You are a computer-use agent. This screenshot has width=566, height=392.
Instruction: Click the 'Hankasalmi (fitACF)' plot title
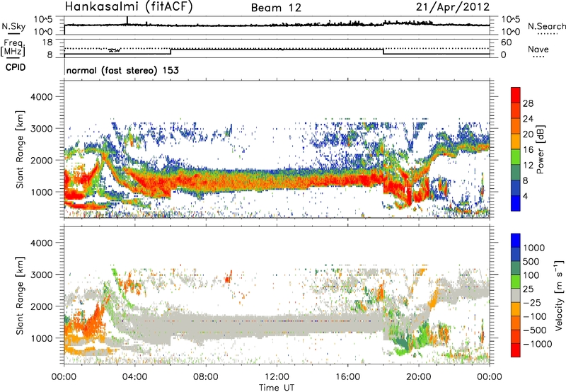click(129, 7)
